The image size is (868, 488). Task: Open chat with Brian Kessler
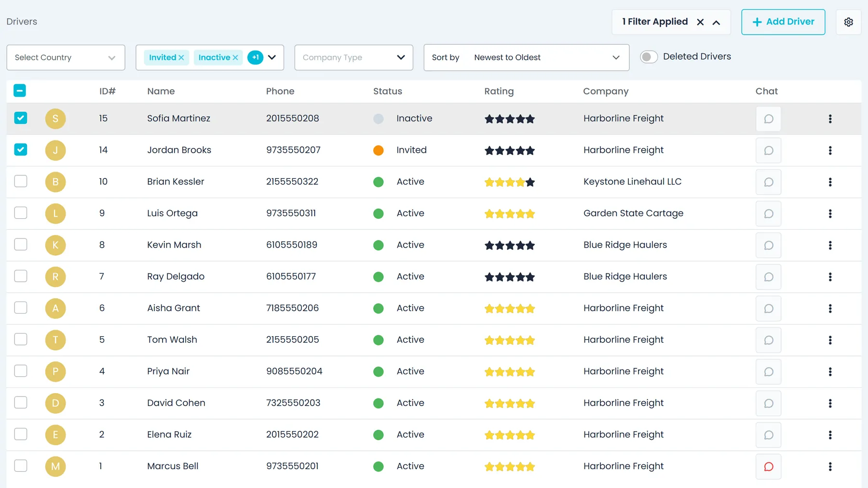tap(768, 182)
